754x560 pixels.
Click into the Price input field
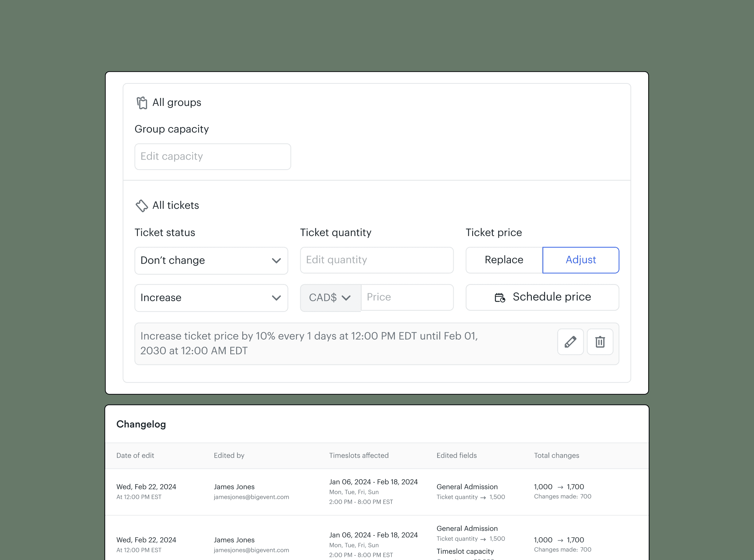[407, 297]
